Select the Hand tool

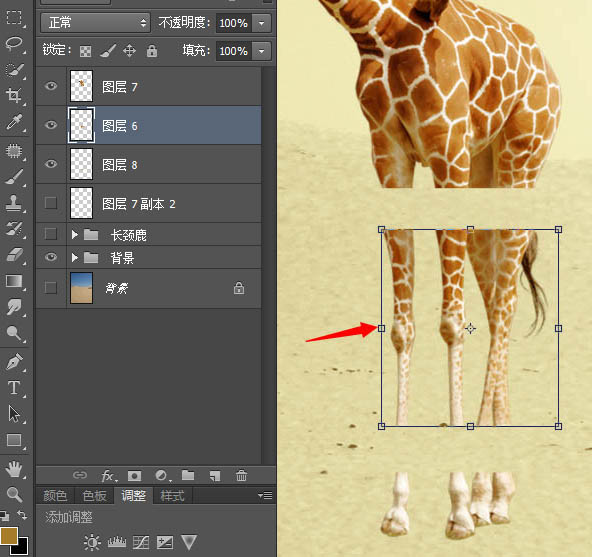(14, 469)
